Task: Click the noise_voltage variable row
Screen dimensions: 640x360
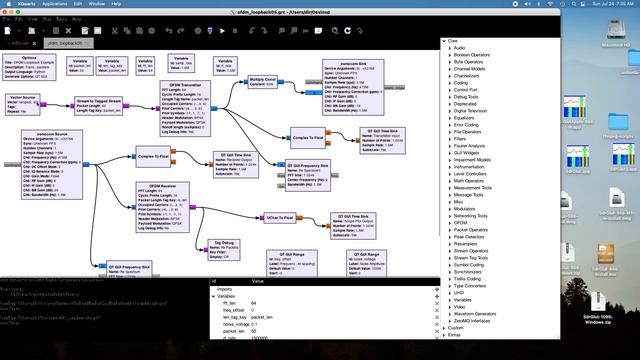Action: tap(325, 324)
